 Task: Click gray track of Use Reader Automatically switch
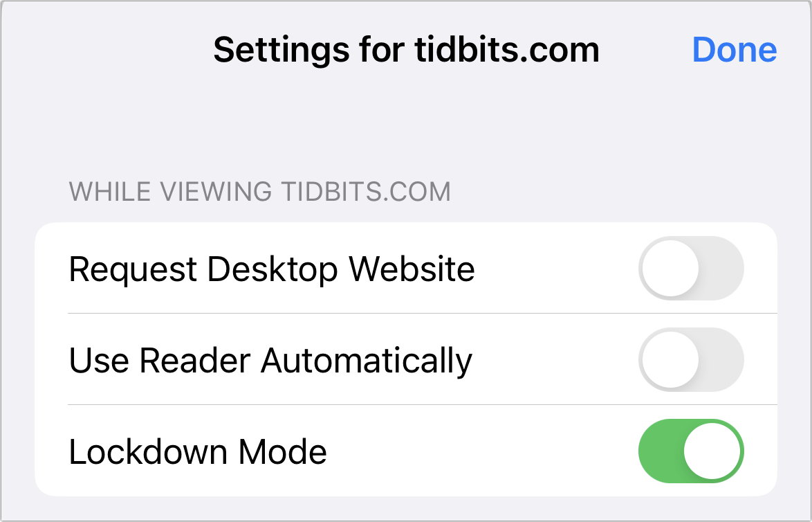pyautogui.click(x=722, y=359)
